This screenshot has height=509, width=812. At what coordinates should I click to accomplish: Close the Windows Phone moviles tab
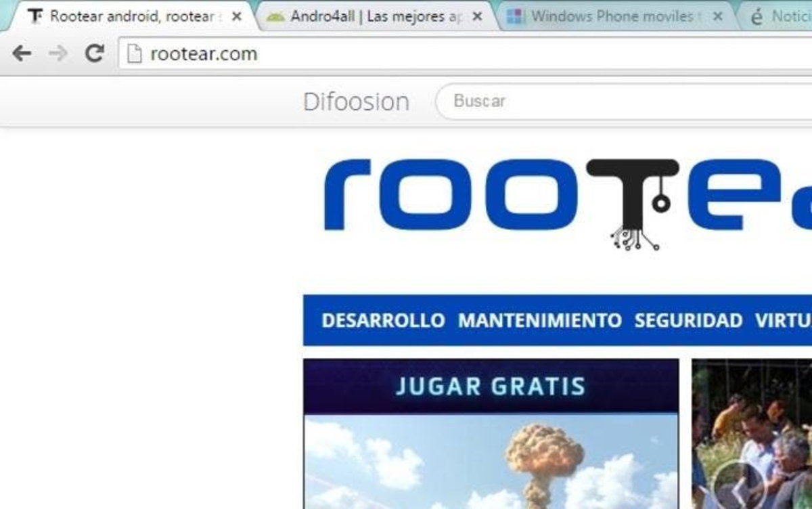(x=718, y=17)
